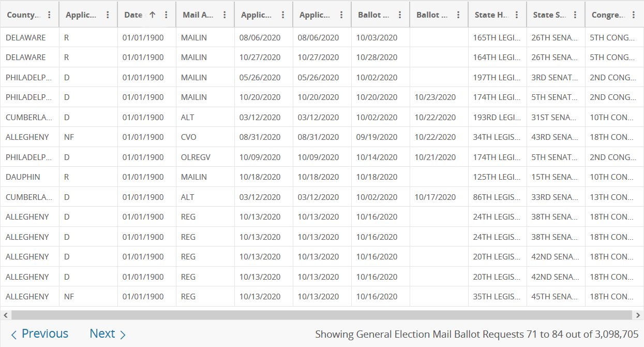Click the horizontal scrollbar thumb
The height and width of the screenshot is (347, 644).
click(322, 315)
